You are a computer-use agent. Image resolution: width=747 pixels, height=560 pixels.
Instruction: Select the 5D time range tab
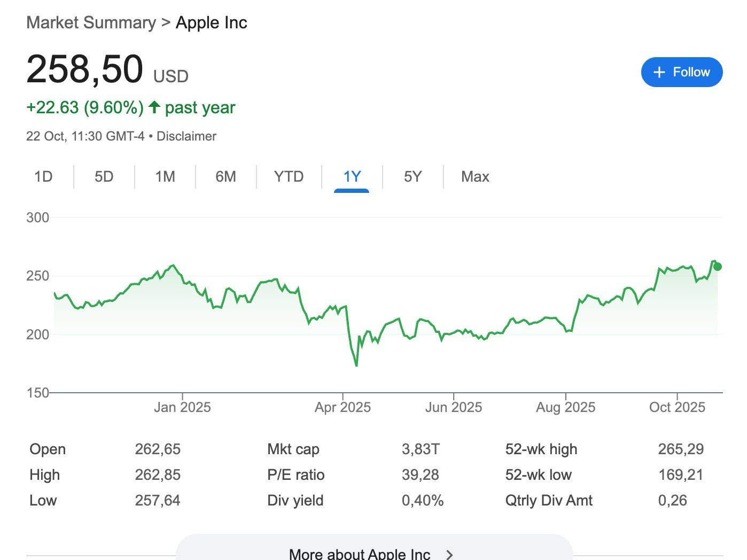pos(104,176)
